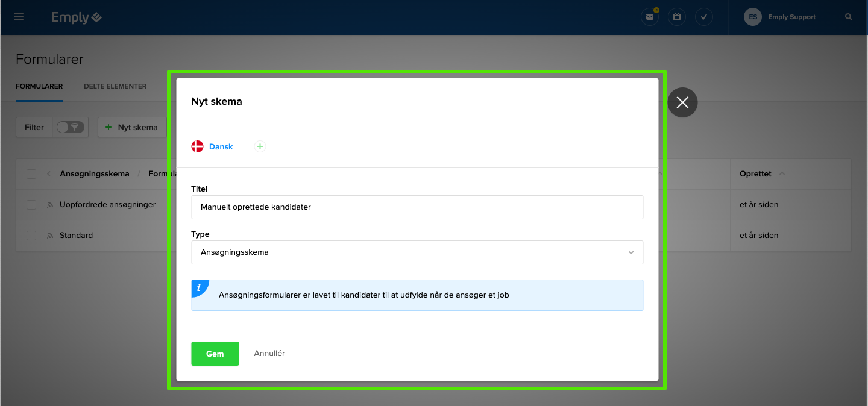The width and height of the screenshot is (868, 406).
Task: Click into the Titel input field
Action: [x=417, y=207]
